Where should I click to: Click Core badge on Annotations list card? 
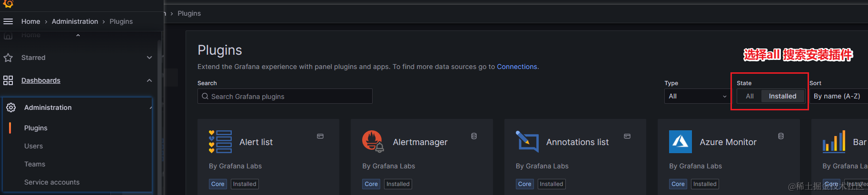pyautogui.click(x=525, y=184)
